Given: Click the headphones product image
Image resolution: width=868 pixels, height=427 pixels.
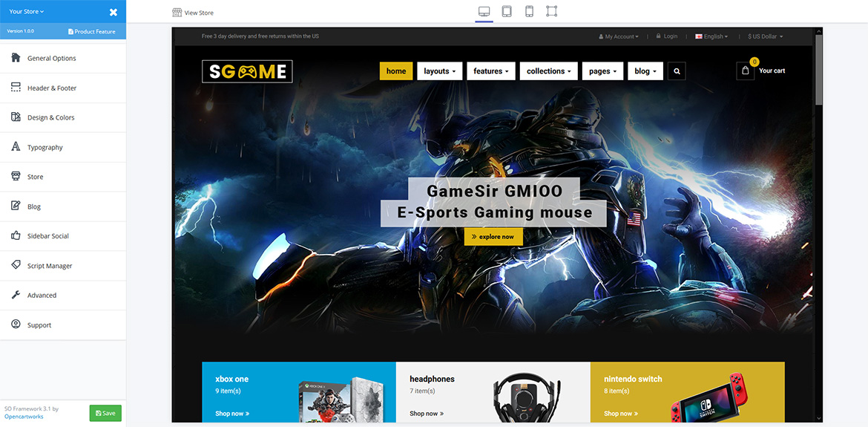Looking at the screenshot, I should pyautogui.click(x=527, y=396).
